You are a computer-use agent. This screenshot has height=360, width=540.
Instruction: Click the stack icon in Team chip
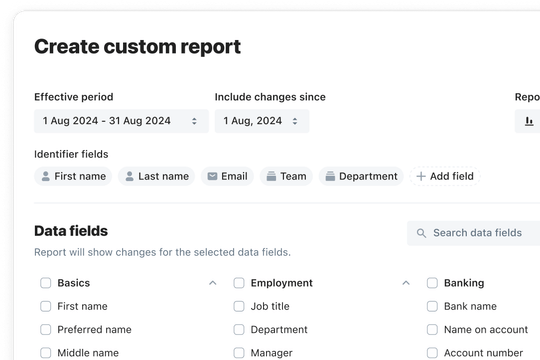[271, 176]
